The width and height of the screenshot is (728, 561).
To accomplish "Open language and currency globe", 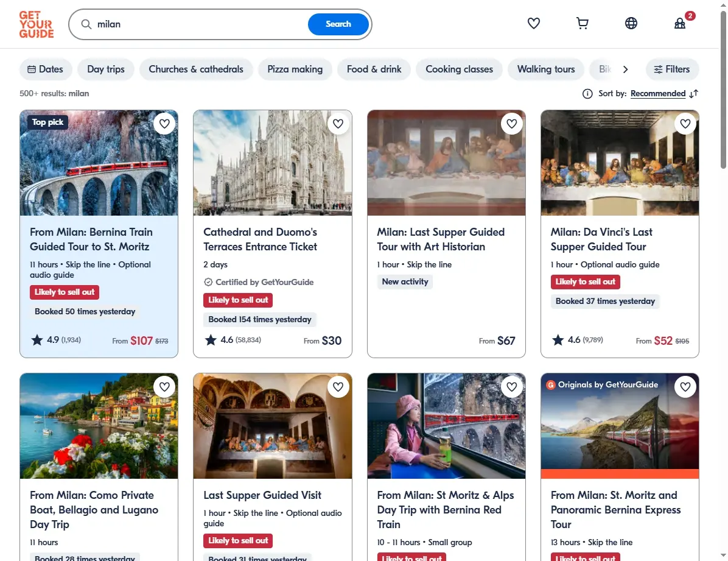I will (x=631, y=23).
